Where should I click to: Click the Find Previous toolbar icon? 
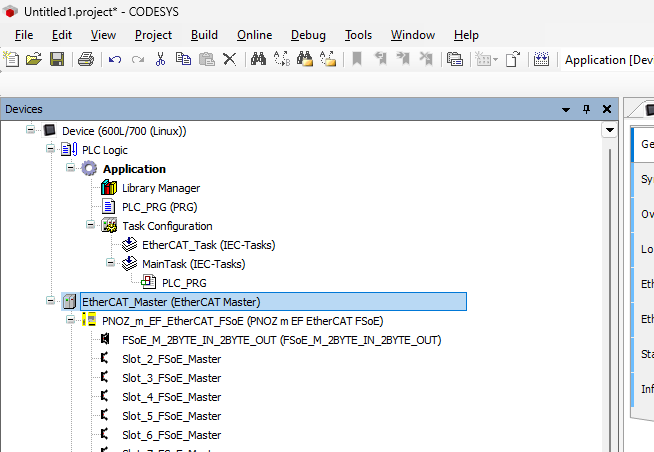328,59
